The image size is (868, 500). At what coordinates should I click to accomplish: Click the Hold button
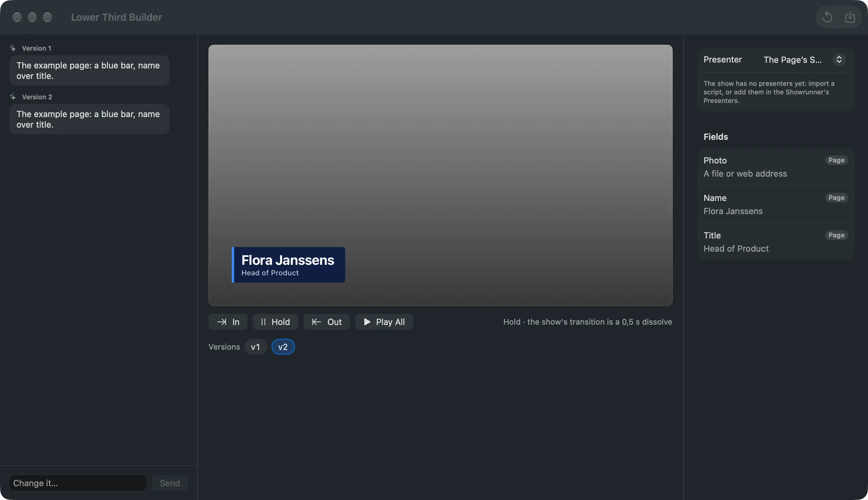coord(275,322)
